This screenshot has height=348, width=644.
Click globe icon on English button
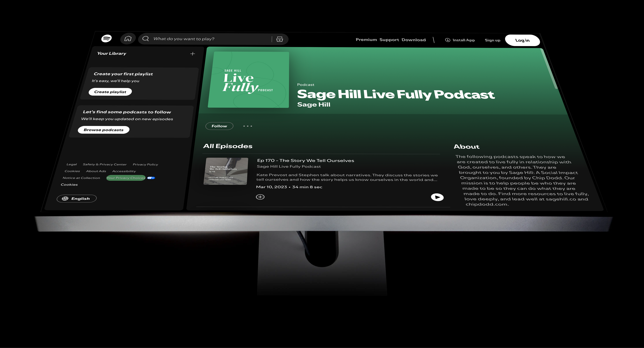(65, 198)
